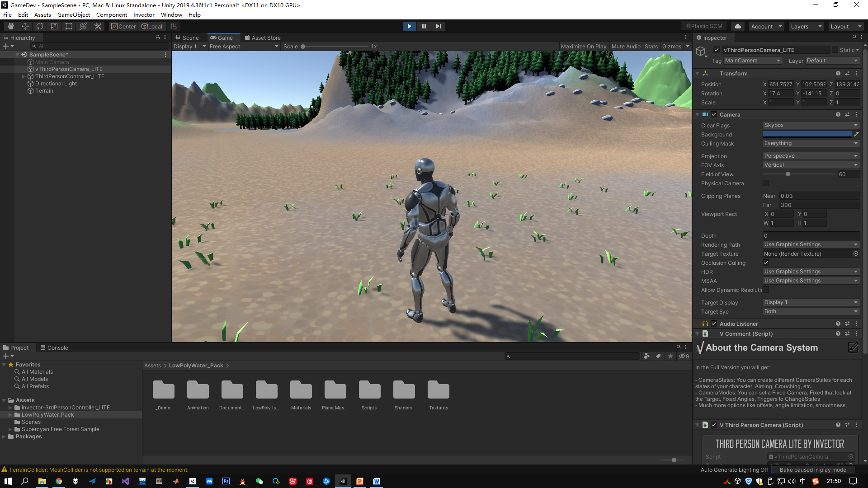Toggle grid snapping icon
868x488 pixels.
pos(174,26)
